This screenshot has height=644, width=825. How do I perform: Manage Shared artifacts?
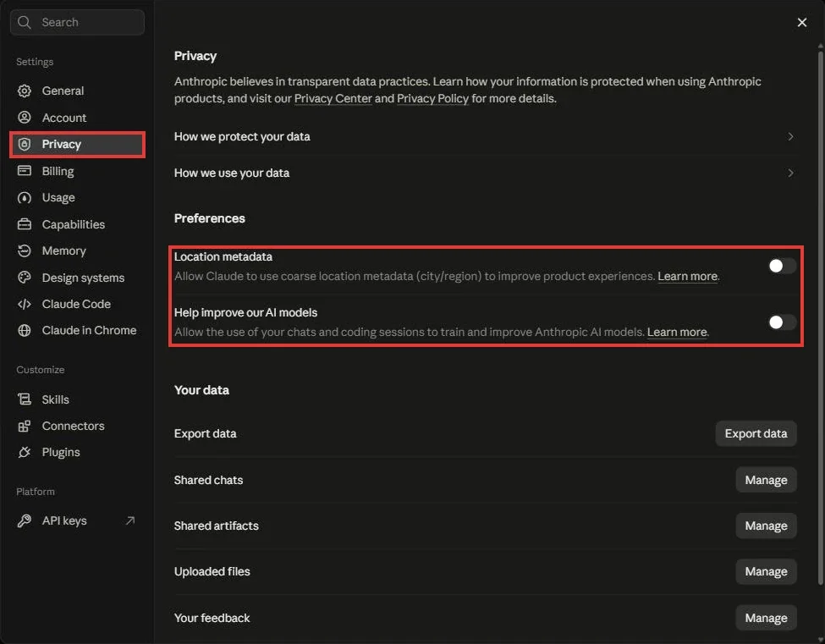766,526
